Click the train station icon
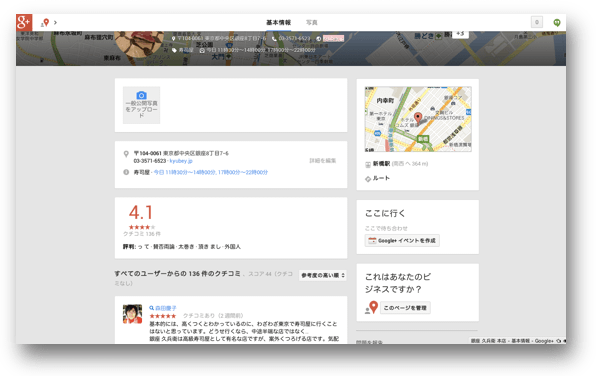This screenshot has height=376, width=596. pos(368,165)
